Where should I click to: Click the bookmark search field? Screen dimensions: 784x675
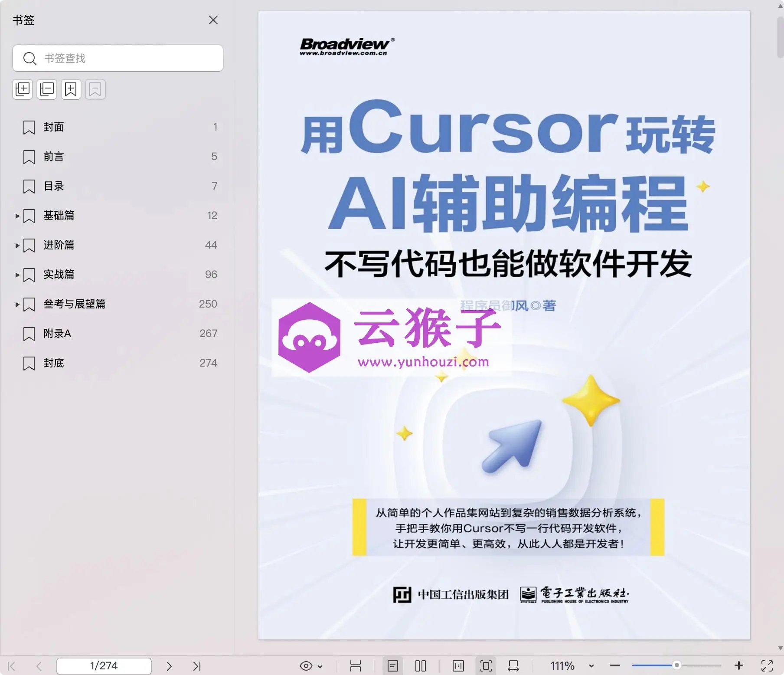(118, 58)
